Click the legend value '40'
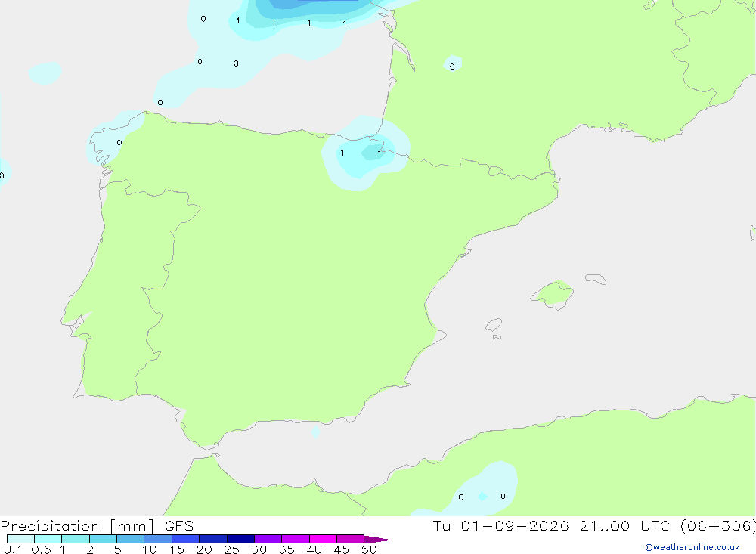Screen dimensions: 756x554 pos(314,549)
